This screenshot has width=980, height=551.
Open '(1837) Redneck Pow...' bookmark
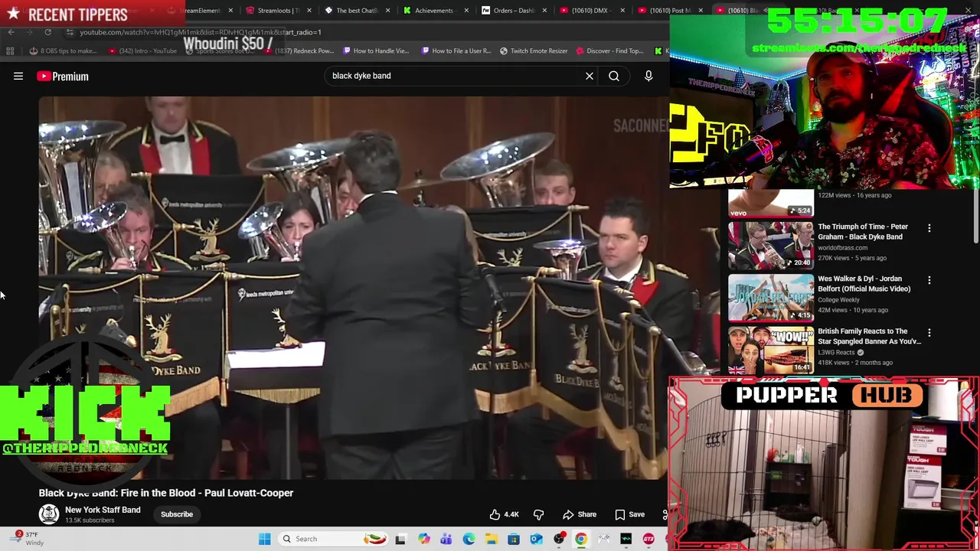coord(299,51)
